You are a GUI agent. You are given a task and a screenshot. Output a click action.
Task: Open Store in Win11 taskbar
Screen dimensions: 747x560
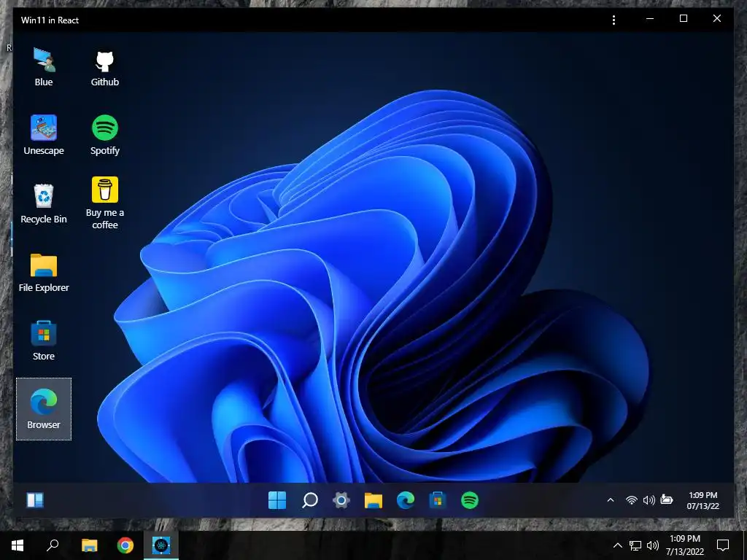coord(438,500)
